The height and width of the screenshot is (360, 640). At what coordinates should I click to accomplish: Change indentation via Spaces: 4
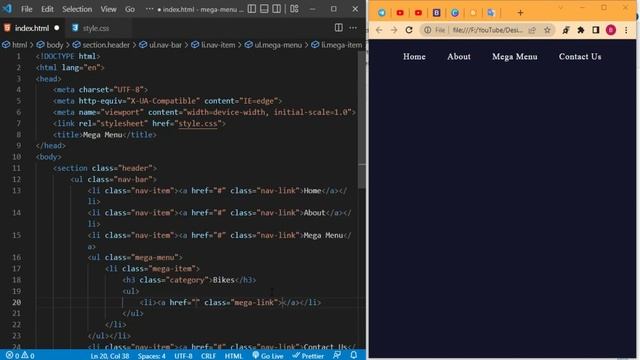coord(151,356)
